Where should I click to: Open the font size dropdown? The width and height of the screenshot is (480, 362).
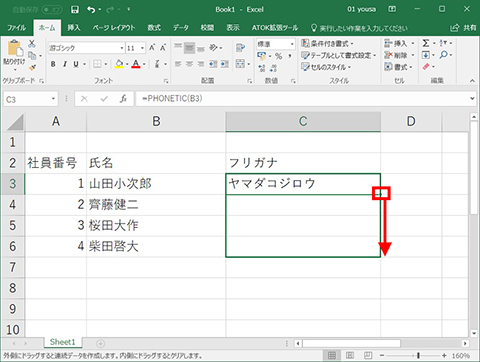pyautogui.click(x=143, y=48)
